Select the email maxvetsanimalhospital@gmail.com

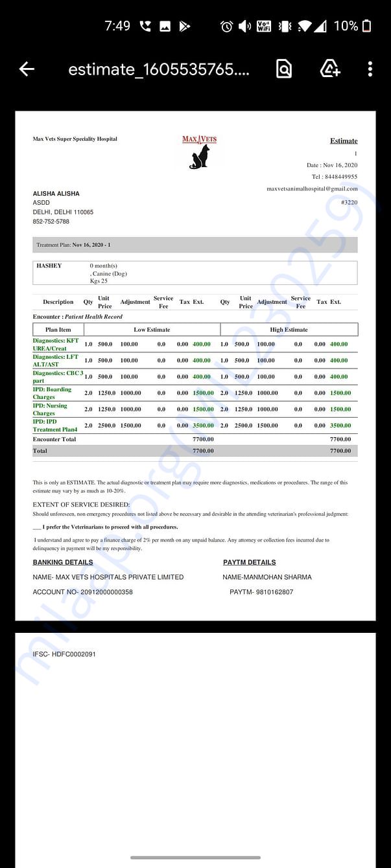coord(312,188)
